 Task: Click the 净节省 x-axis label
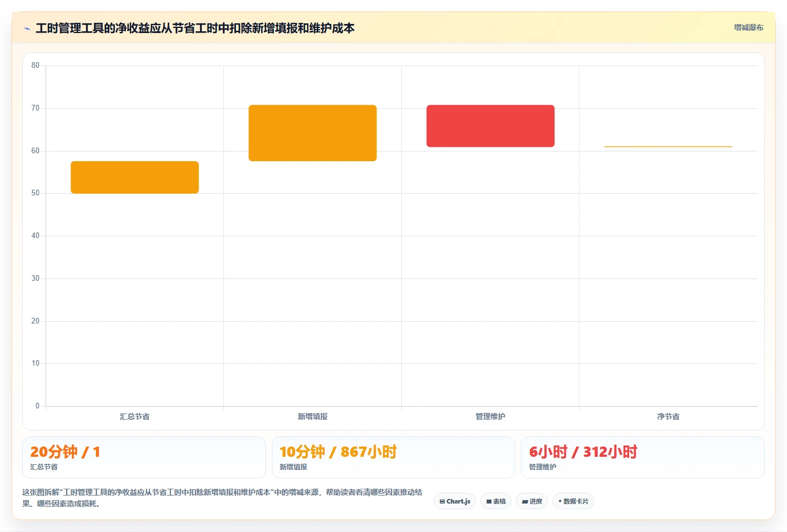pyautogui.click(x=668, y=416)
